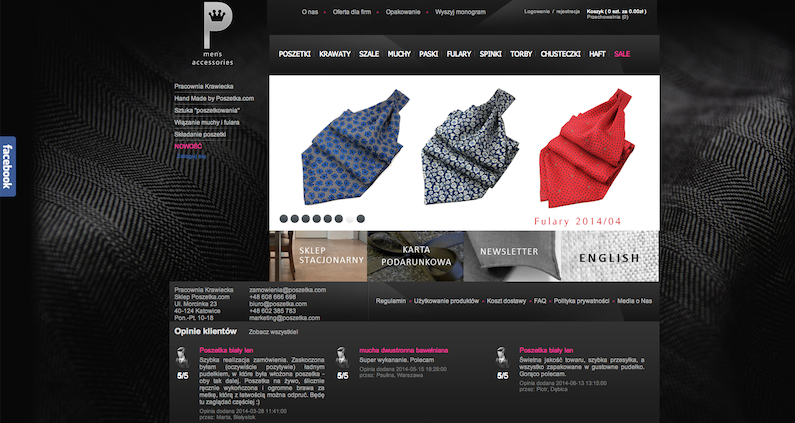
Task: Open the POSZETKI category
Action: [x=295, y=54]
